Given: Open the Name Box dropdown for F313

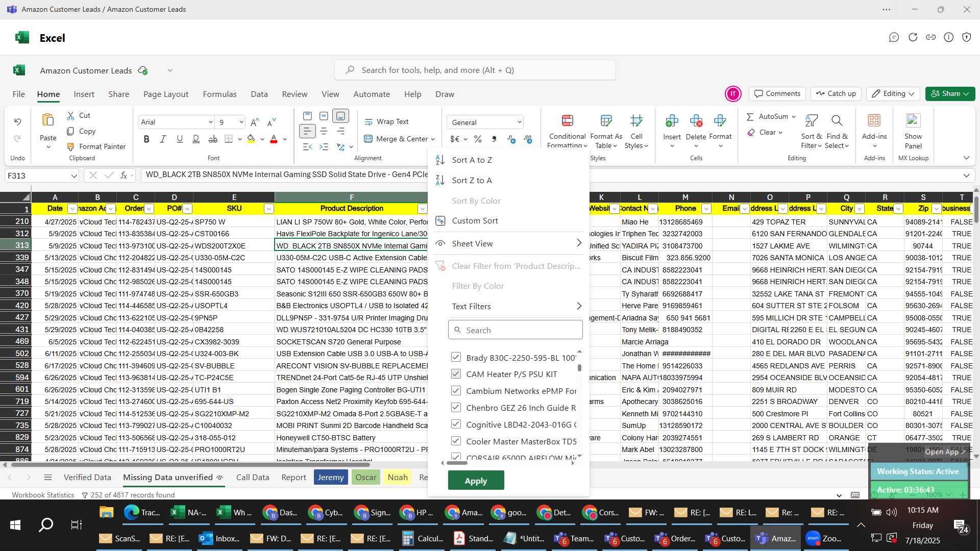Looking at the screenshot, I should click(x=74, y=176).
